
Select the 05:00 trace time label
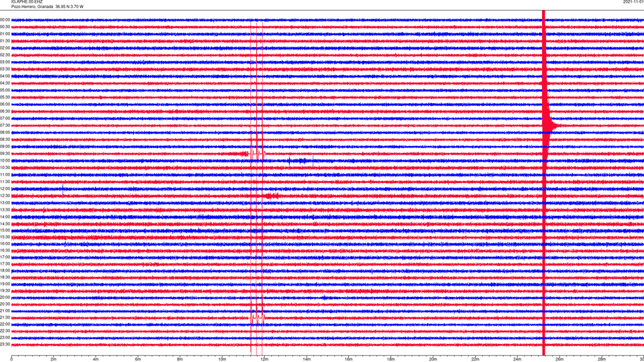5,90
